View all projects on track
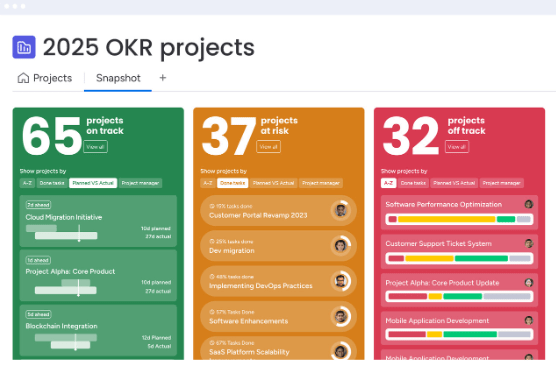The image size is (556, 370). [x=95, y=147]
